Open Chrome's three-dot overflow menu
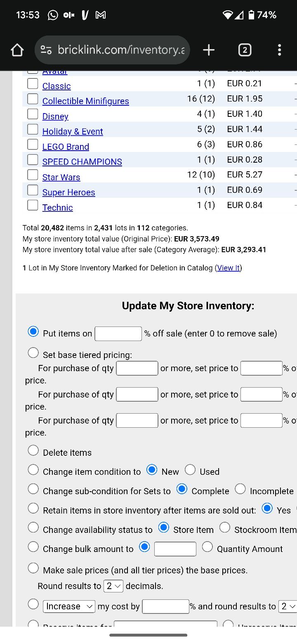 pyautogui.click(x=279, y=50)
